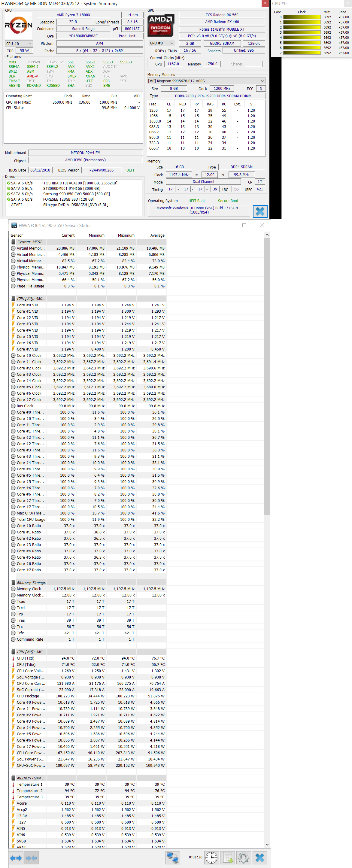Click Core 4 clock bar in CPU #0 window

pos(302,38)
